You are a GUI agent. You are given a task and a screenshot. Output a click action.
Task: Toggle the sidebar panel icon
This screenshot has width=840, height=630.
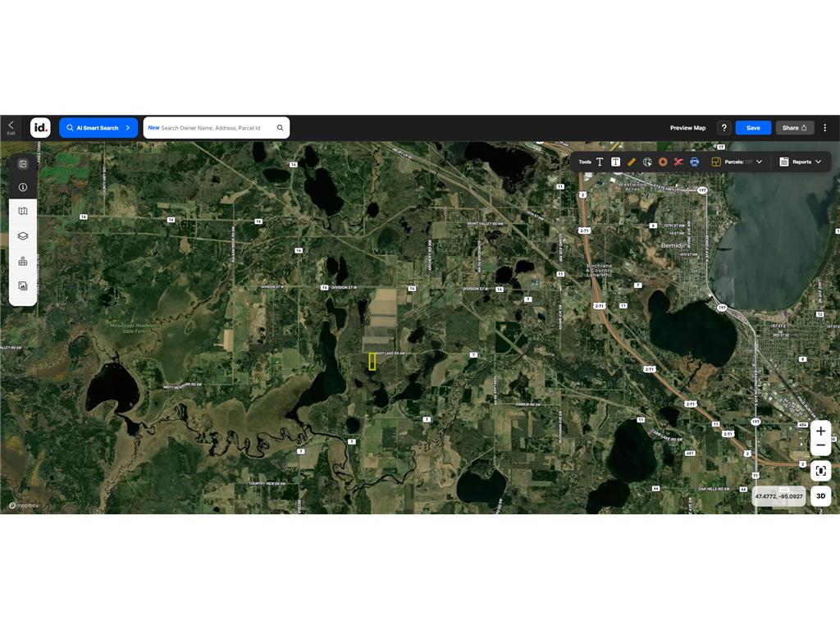pyautogui.click(x=23, y=164)
